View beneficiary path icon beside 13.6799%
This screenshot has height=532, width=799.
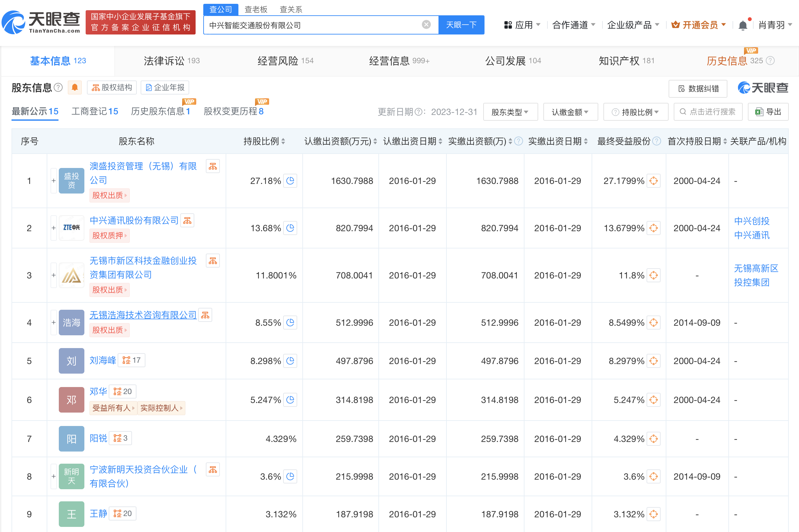click(654, 228)
